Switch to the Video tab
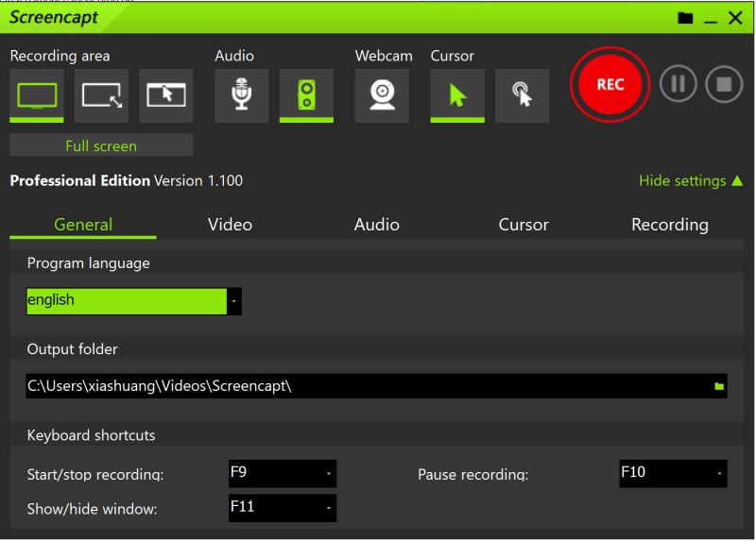This screenshot has width=756, height=541. (x=230, y=225)
